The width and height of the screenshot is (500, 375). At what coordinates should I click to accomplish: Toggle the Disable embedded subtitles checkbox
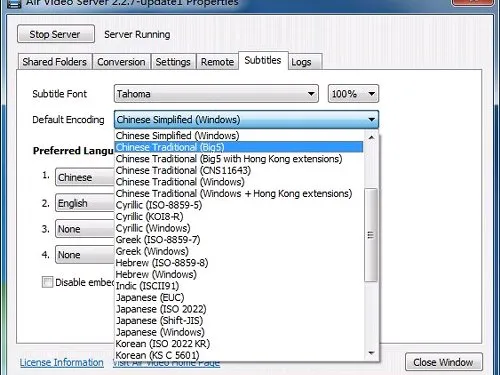coord(47,282)
